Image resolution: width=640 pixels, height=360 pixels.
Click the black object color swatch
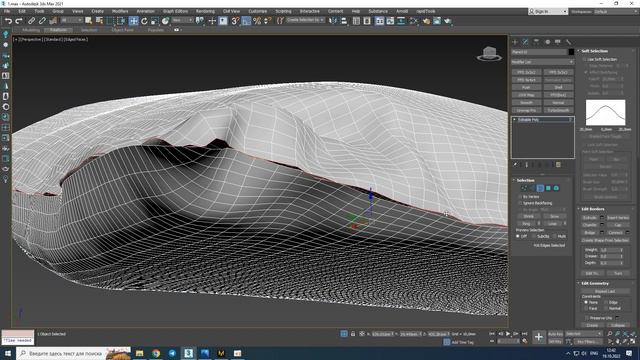[x=571, y=52]
